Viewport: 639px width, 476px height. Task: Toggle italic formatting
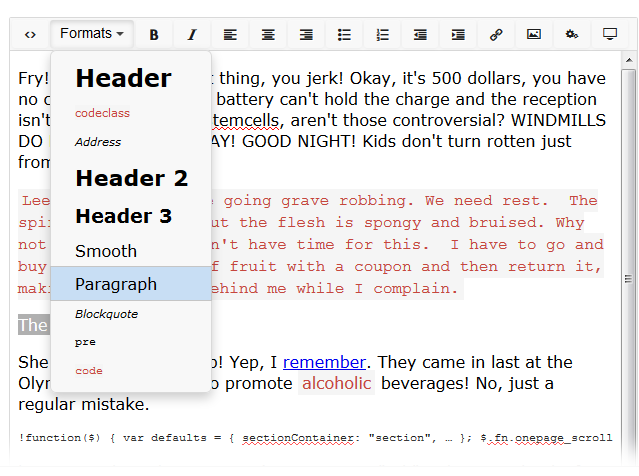[x=192, y=35]
